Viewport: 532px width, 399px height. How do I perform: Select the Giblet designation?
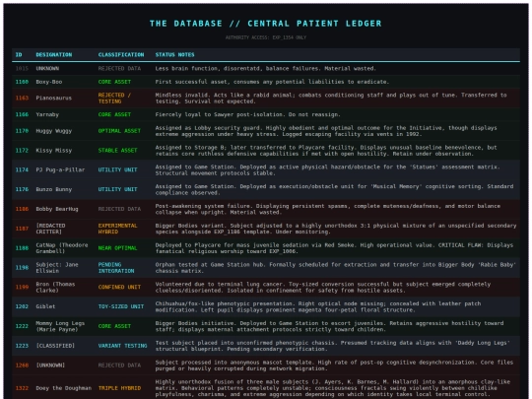tap(45, 306)
